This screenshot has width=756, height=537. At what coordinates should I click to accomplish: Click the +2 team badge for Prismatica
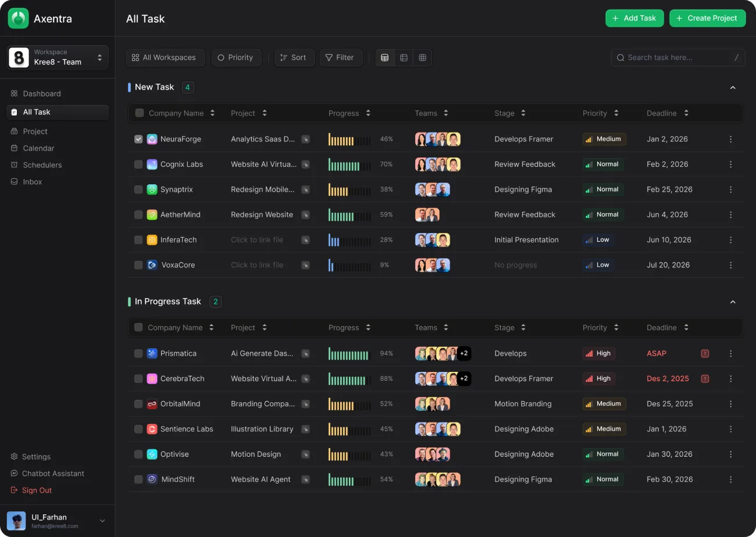click(464, 353)
